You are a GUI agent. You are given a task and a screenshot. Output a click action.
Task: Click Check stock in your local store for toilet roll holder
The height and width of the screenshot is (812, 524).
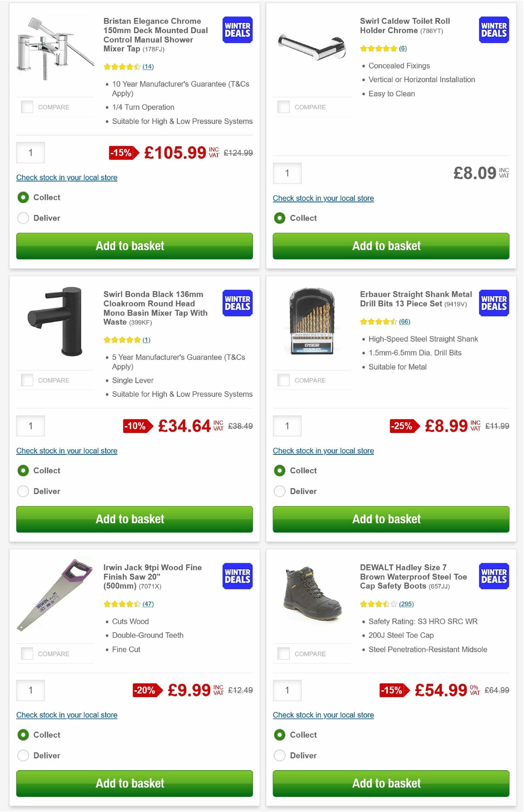click(x=323, y=198)
